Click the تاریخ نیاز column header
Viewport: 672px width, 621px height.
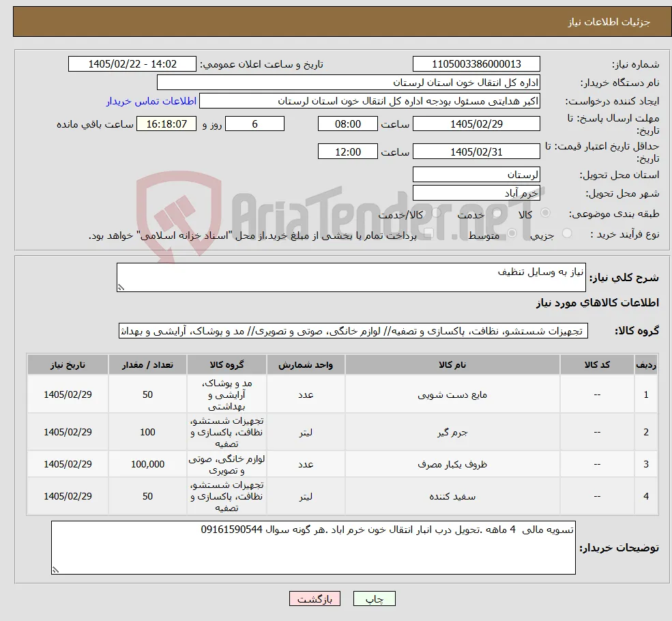coord(68,364)
